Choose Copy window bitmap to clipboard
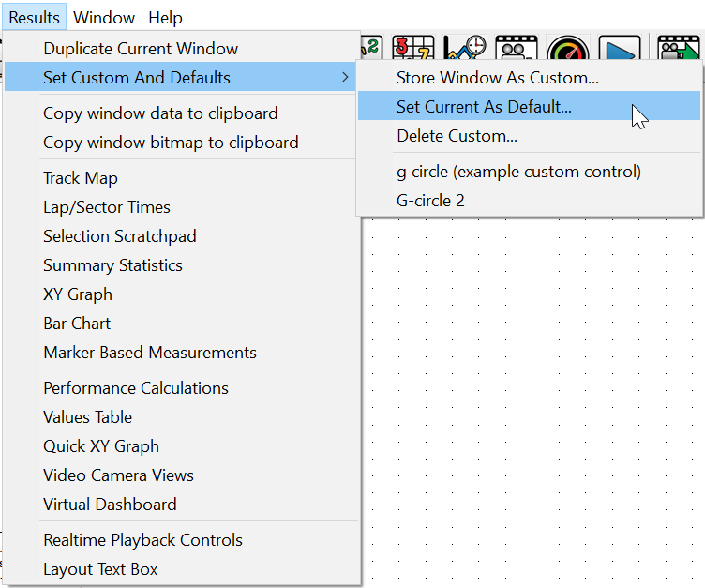This screenshot has width=705, height=588. [171, 143]
